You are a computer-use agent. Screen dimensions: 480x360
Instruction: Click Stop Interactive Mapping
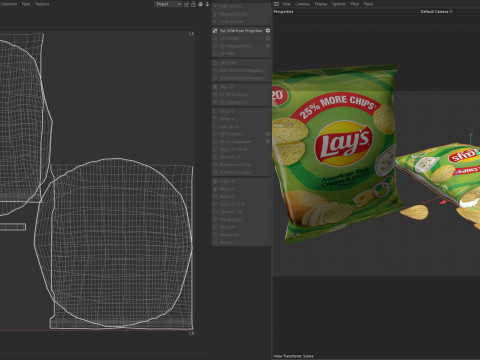coord(241,78)
